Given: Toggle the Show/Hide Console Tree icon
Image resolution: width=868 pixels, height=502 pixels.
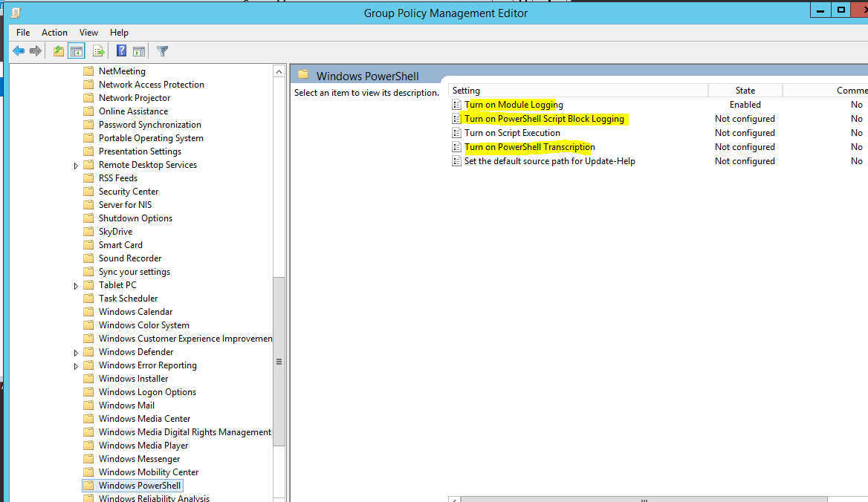Looking at the screenshot, I should tap(77, 50).
